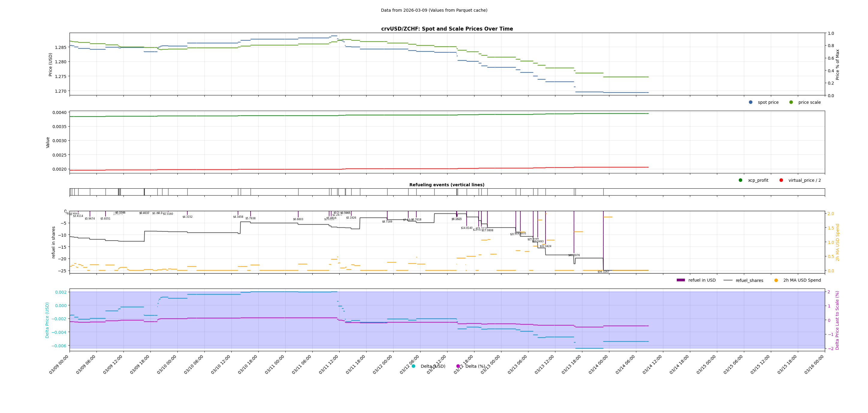Image resolution: width=868 pixels, height=413 pixels.
Task: Toggle the virtual_price / 2 legend label
Action: [806, 180]
